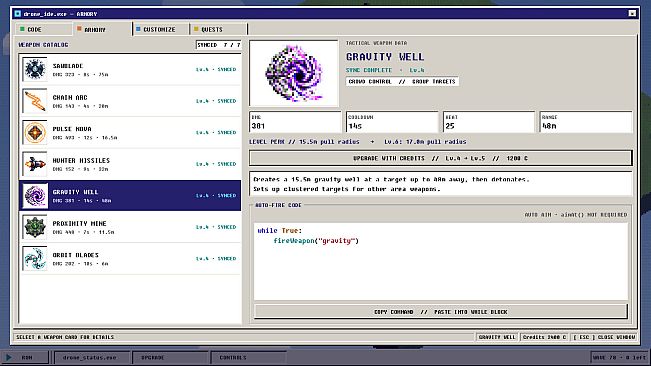Image resolution: width=651 pixels, height=366 pixels.
Task: Open Upgrade from the taskbar
Action: tap(170, 357)
